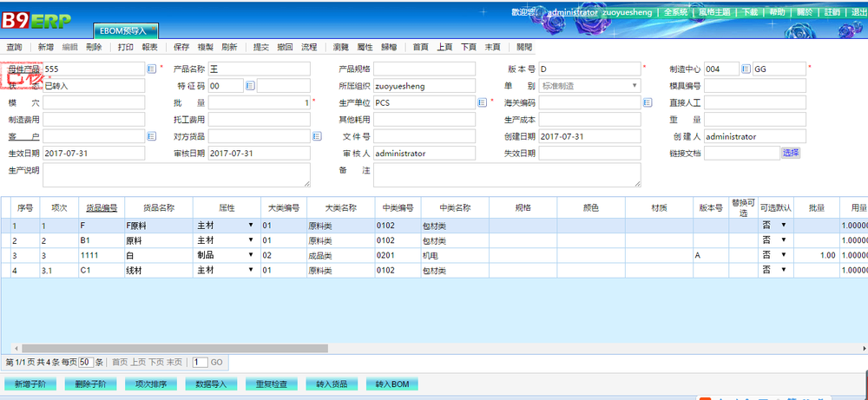Click the 数据导入 button
The height and width of the screenshot is (400, 868).
(210, 384)
